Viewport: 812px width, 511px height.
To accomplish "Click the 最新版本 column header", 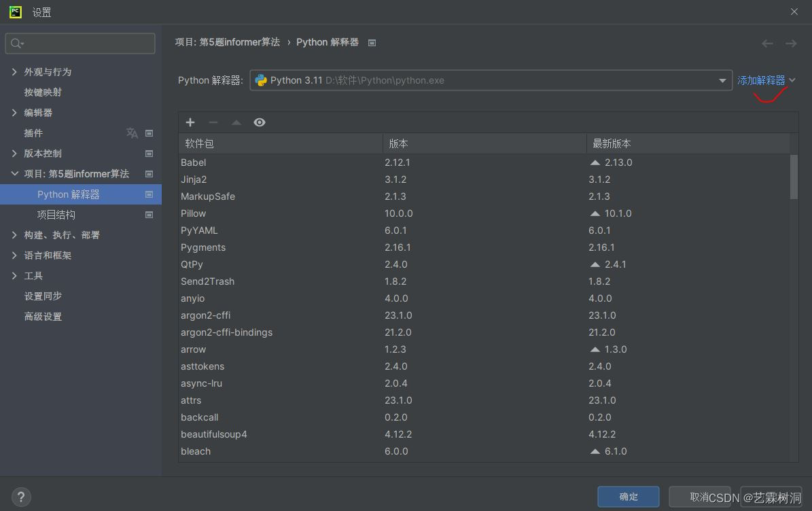I will (x=688, y=143).
